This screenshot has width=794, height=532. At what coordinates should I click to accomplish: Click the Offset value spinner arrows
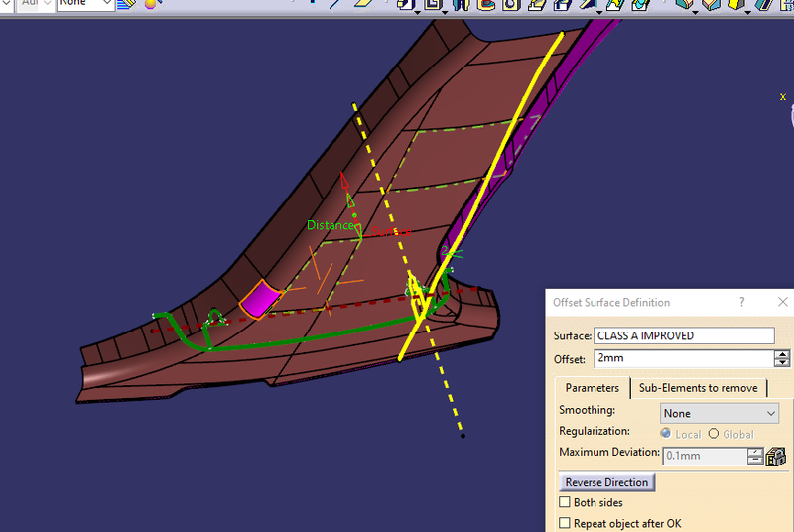tap(784, 358)
